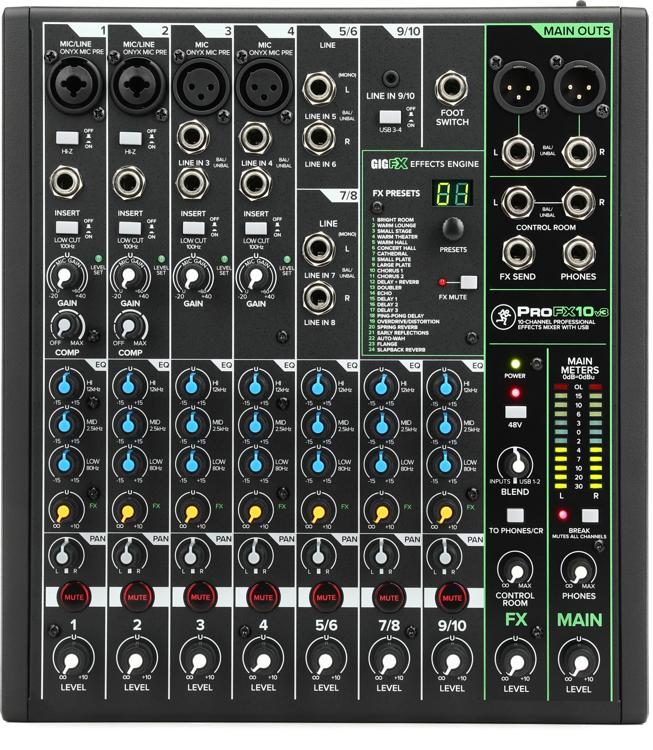
Task: Click the channel 1 MIC/LINE combo input jack
Action: click(73, 87)
